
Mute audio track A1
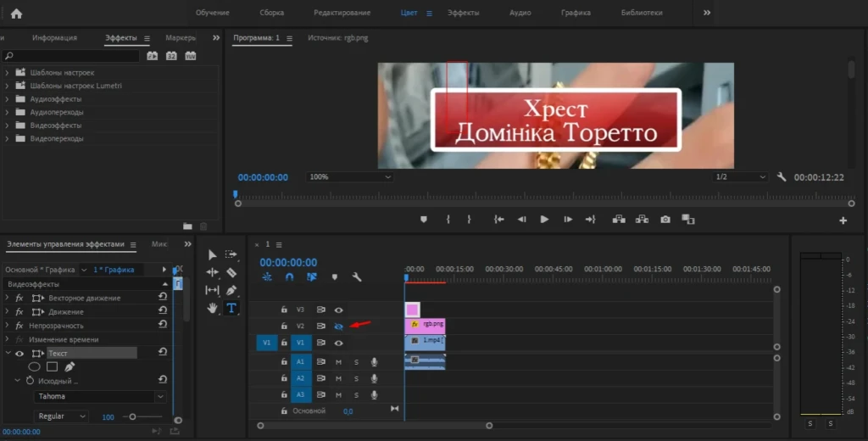coord(338,362)
